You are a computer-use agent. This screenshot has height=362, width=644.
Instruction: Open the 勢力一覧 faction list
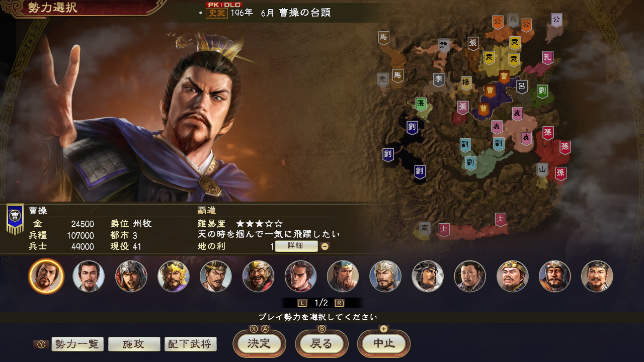point(77,344)
